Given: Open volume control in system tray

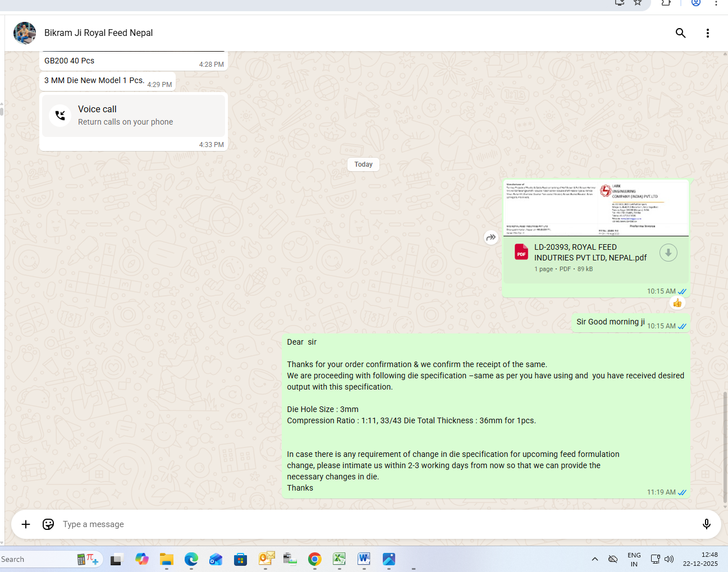Looking at the screenshot, I should coord(669,559).
